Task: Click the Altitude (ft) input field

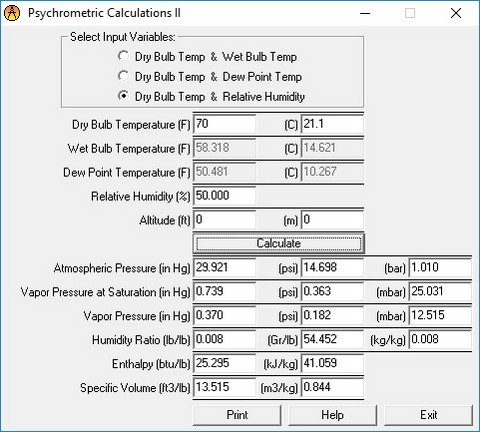Action: point(224,220)
